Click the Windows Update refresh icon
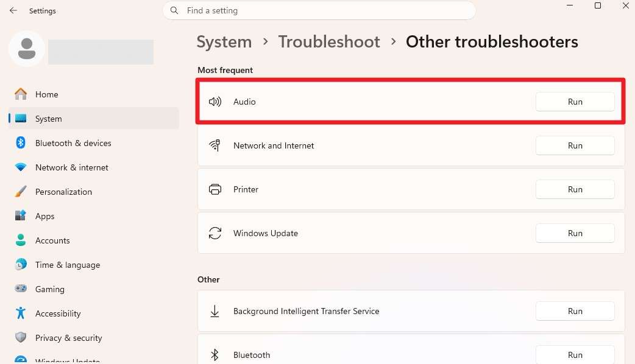 coord(215,233)
